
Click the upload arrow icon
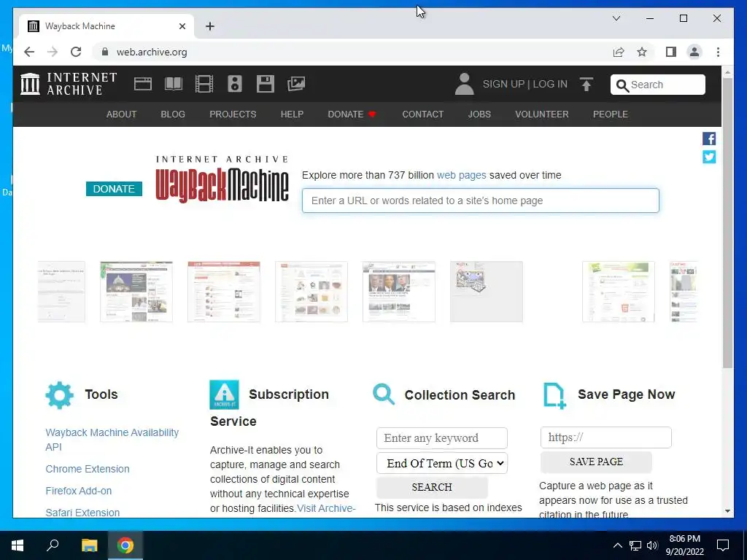[x=587, y=85]
